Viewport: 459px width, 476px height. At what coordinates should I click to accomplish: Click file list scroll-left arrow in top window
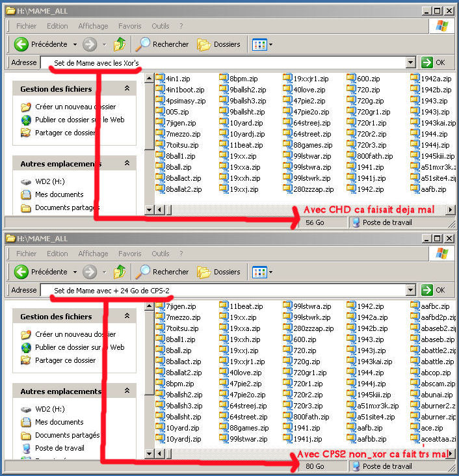point(160,209)
